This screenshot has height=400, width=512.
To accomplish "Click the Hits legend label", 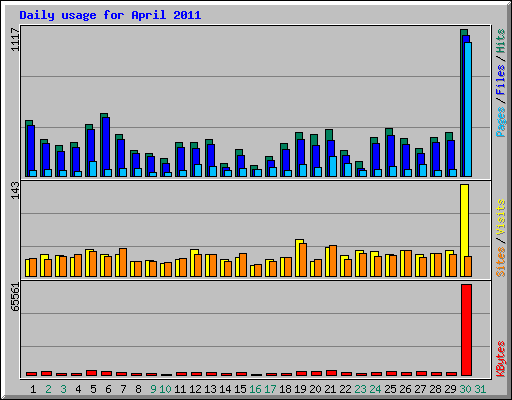I will click(501, 41).
